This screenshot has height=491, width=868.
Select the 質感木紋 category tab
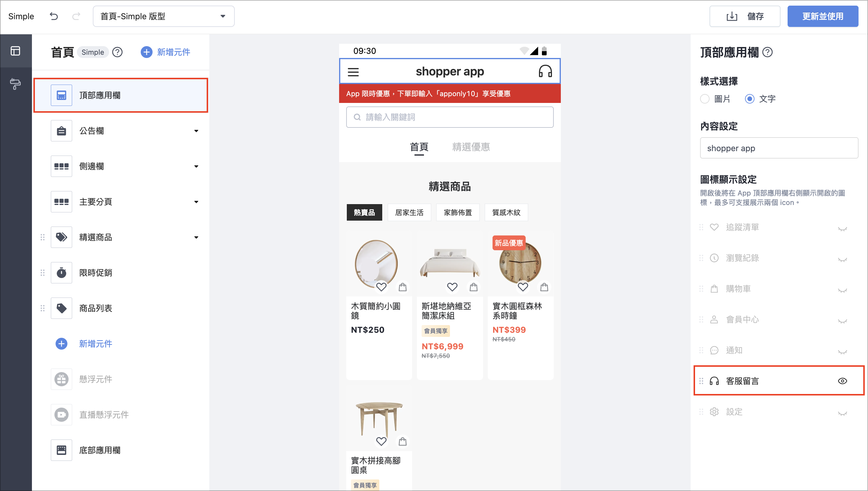pyautogui.click(x=506, y=212)
